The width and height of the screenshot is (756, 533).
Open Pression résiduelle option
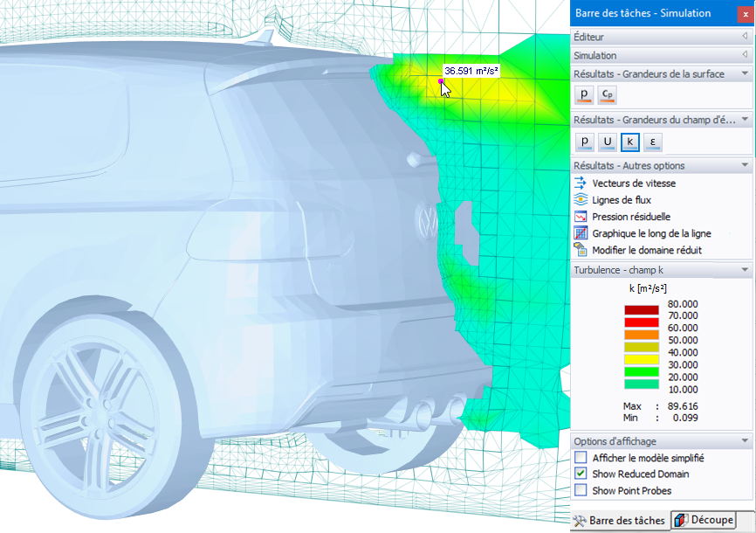(x=631, y=217)
